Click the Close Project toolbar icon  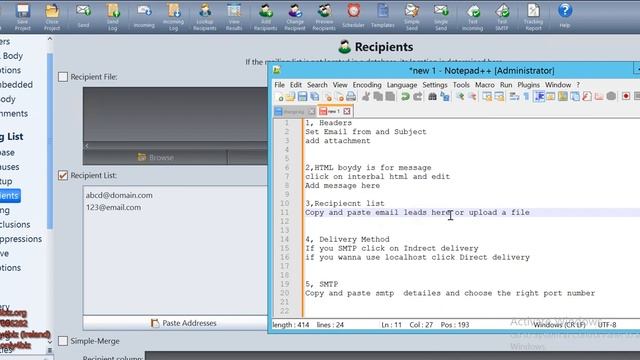52,16
